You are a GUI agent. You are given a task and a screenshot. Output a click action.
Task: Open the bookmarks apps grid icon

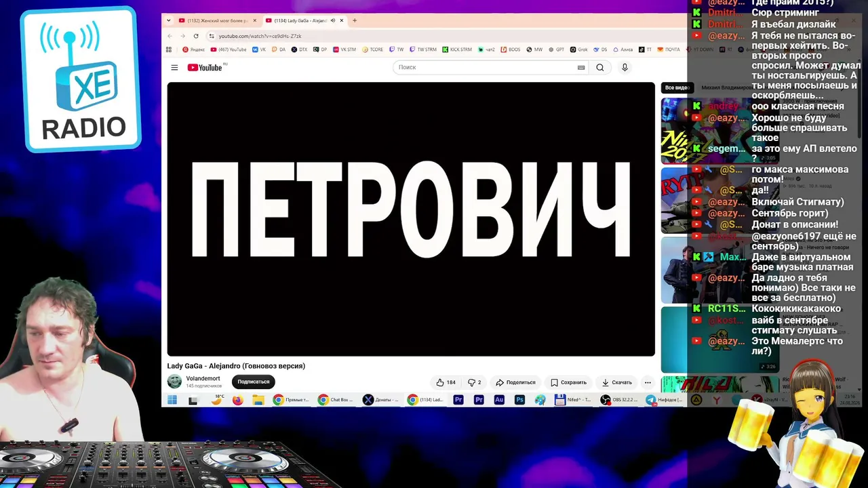click(x=169, y=49)
